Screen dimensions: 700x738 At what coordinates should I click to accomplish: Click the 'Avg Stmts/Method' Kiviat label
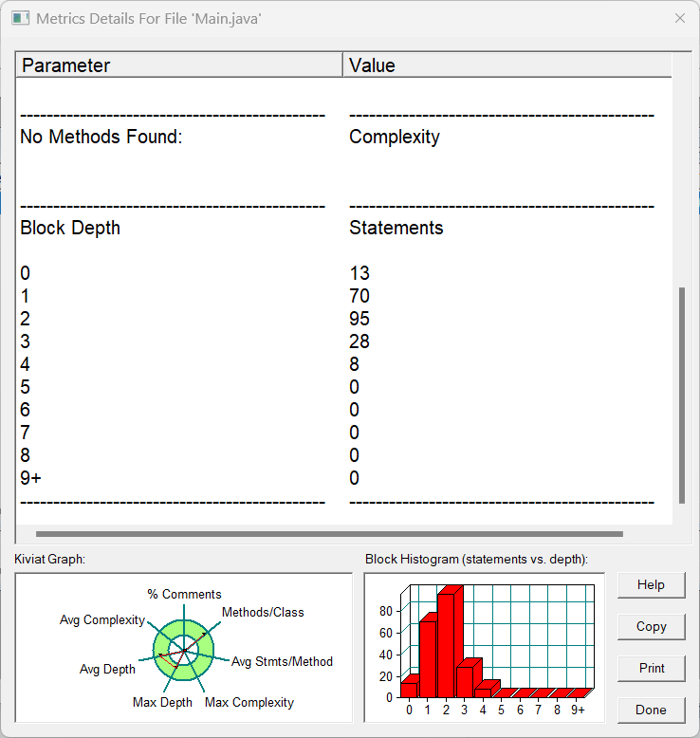[282, 662]
